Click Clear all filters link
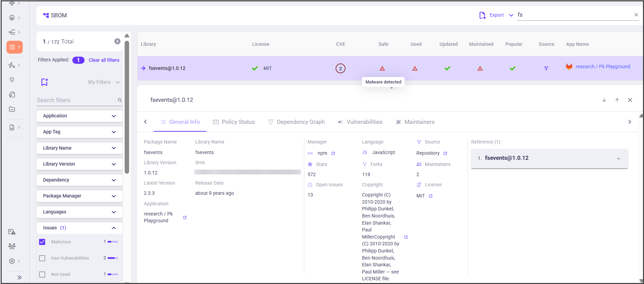 pos(104,60)
